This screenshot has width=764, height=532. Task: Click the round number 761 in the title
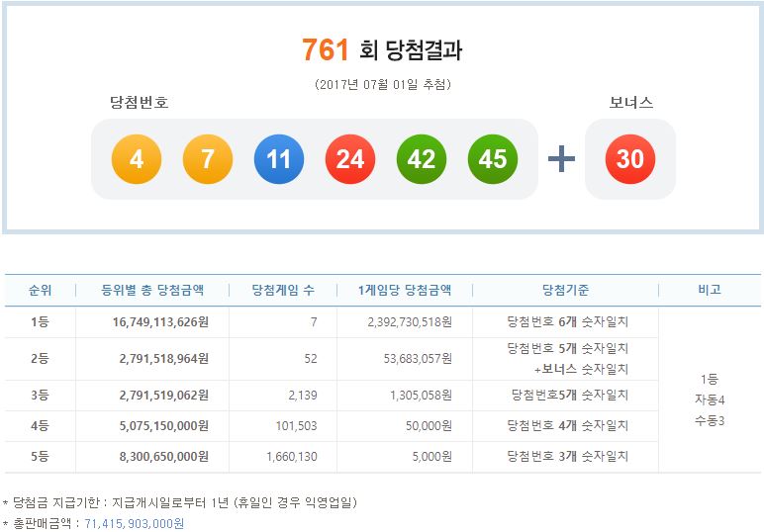tap(326, 49)
